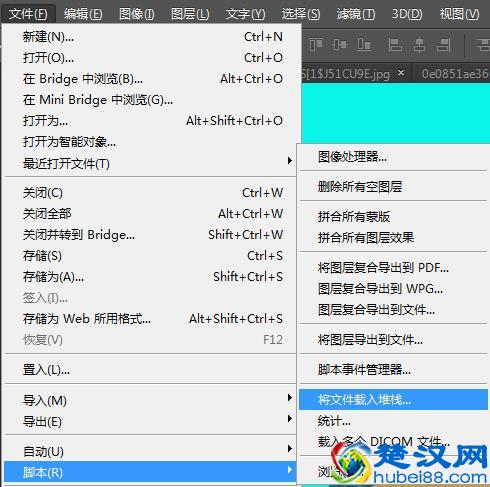Open the 选择(S) menu
490x487 pixels.
301,14
